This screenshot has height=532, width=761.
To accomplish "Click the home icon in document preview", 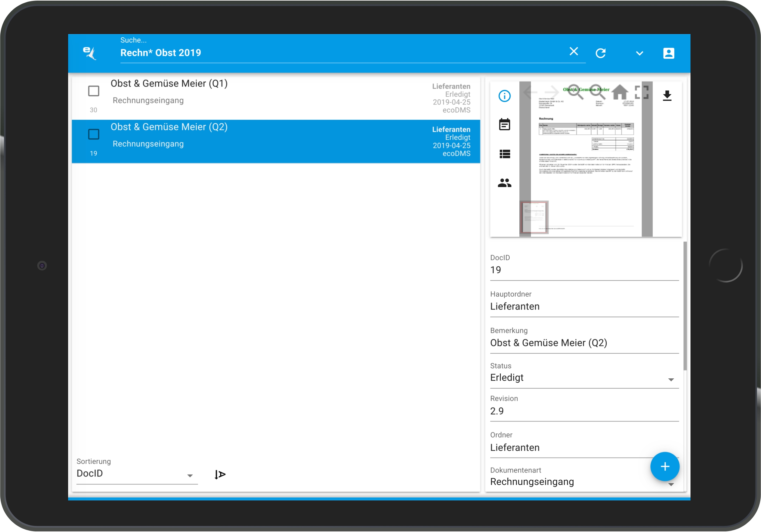I will coord(620,92).
